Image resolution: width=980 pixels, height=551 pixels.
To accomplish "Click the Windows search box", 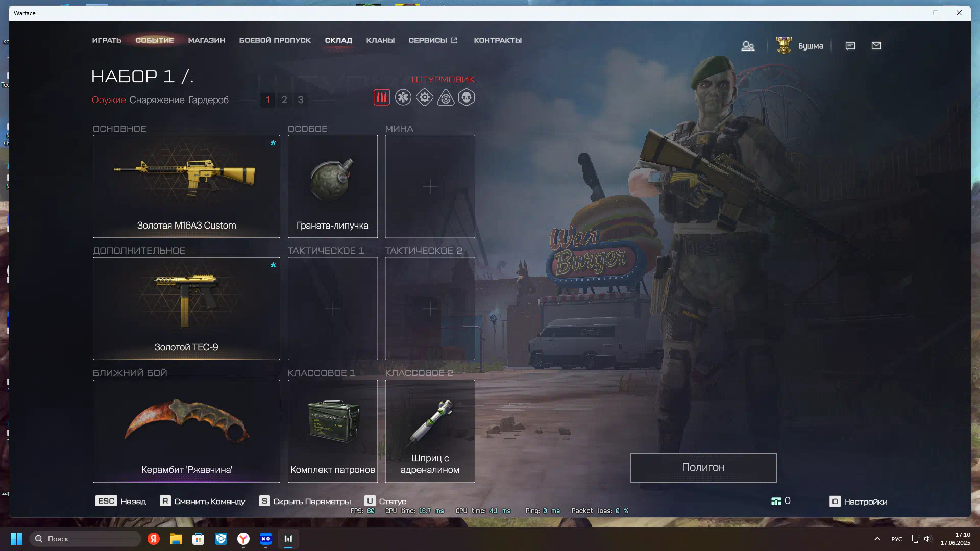I will pos(85,539).
